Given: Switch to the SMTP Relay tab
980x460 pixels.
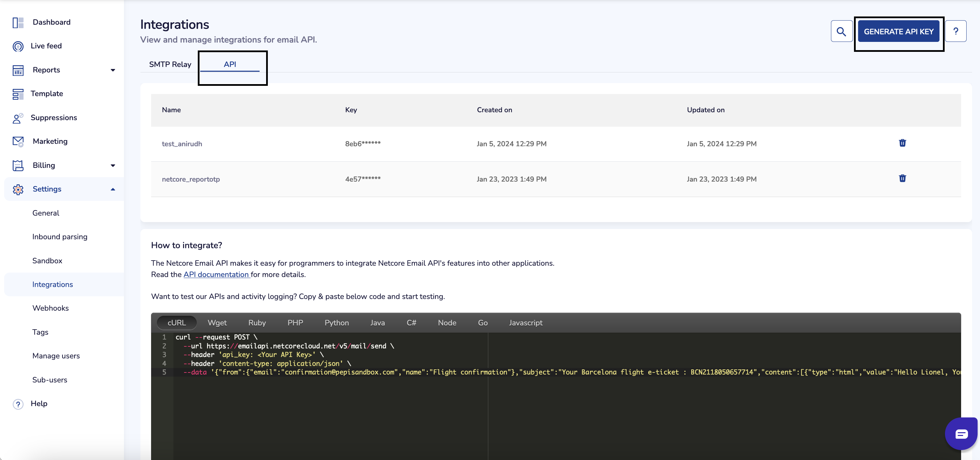Looking at the screenshot, I should click(x=170, y=64).
